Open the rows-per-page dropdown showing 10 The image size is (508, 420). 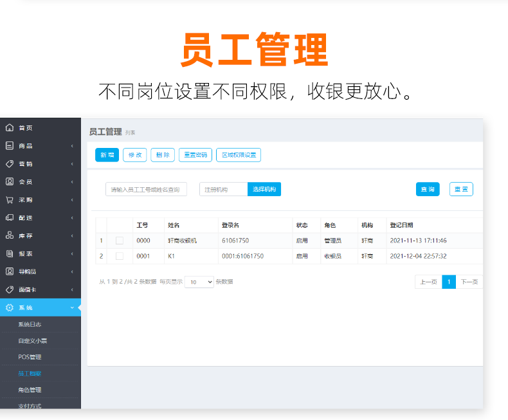pyautogui.click(x=199, y=282)
